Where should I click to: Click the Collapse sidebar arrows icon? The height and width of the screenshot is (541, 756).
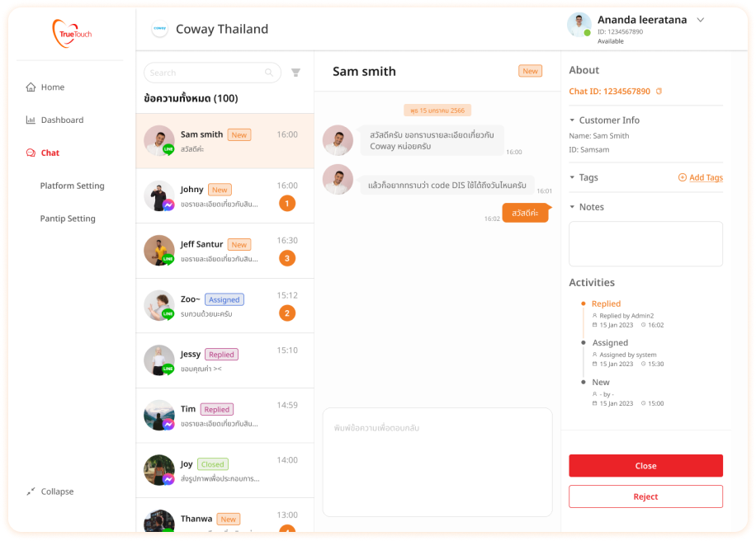tap(31, 492)
